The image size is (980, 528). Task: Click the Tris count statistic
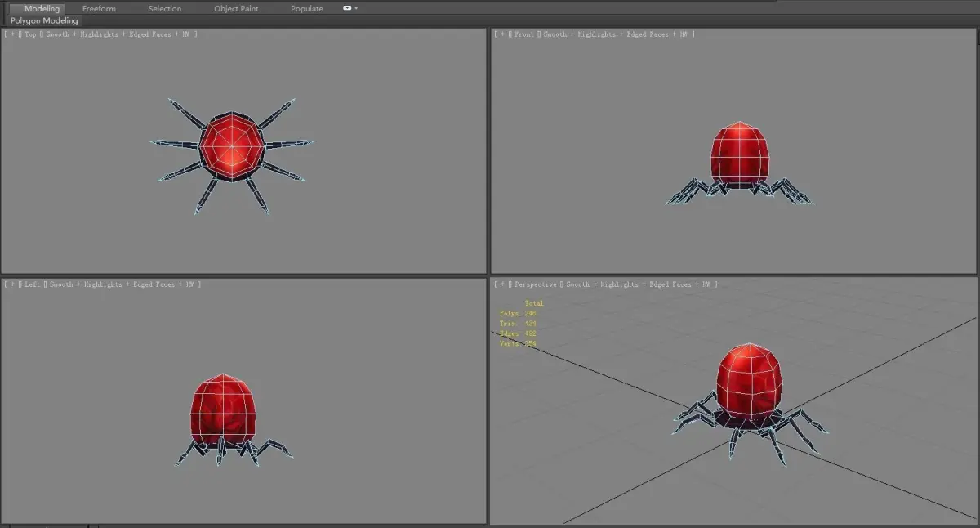(x=518, y=324)
